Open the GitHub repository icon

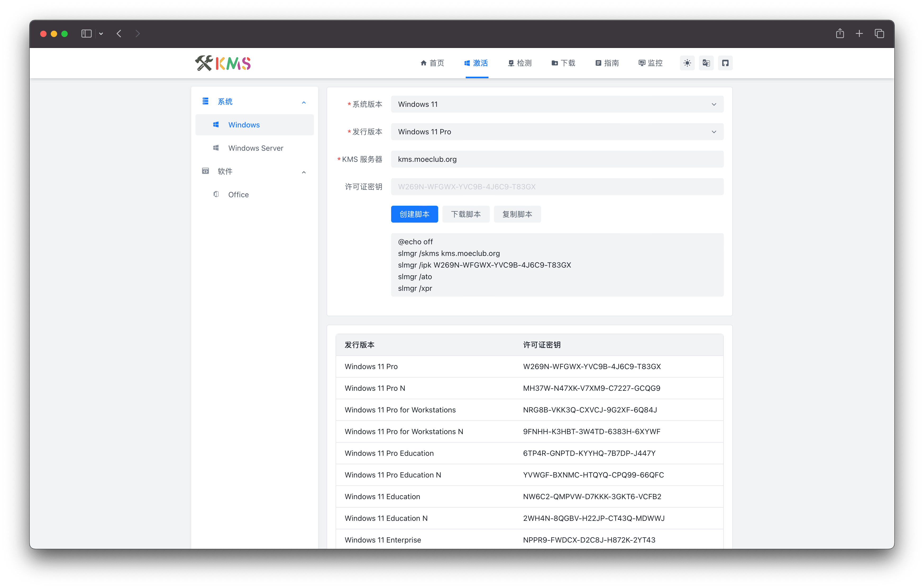coord(725,63)
